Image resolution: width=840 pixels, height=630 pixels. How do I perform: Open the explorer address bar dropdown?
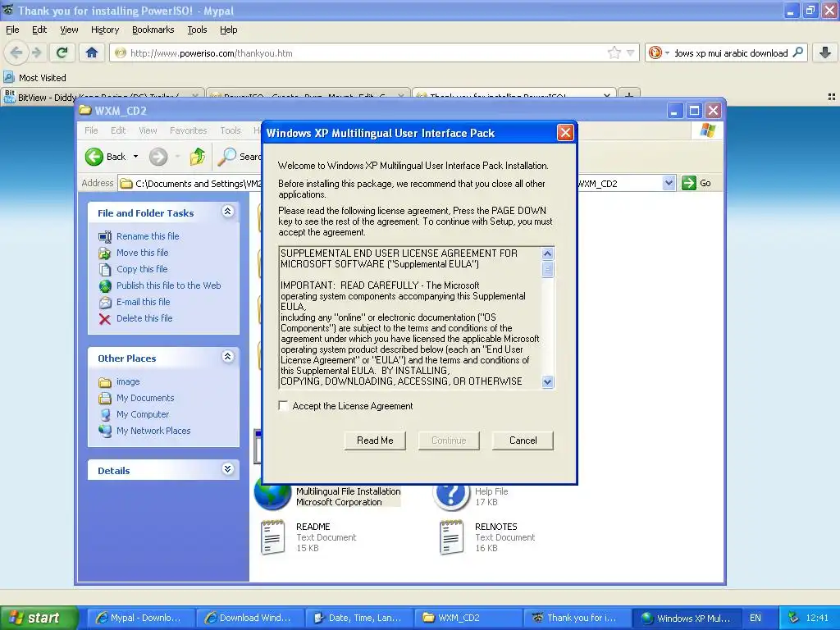tap(668, 183)
